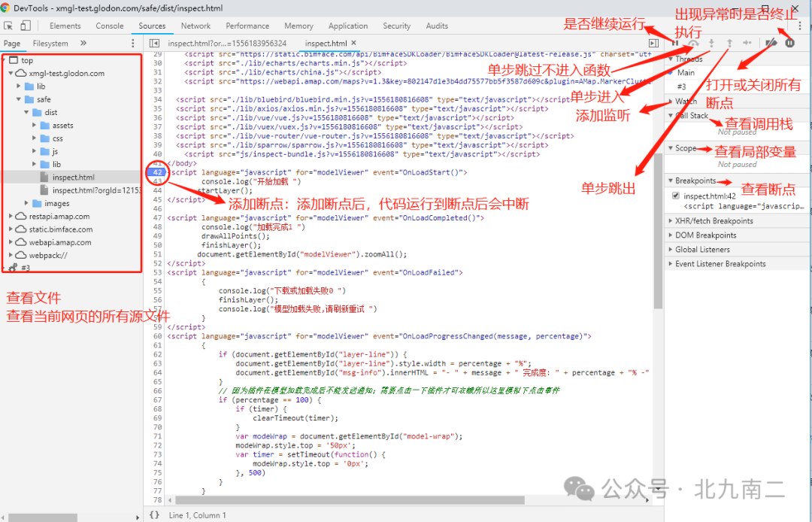Open the Filesystem navigator tab
Screen dimensions: 812x522
click(x=50, y=44)
